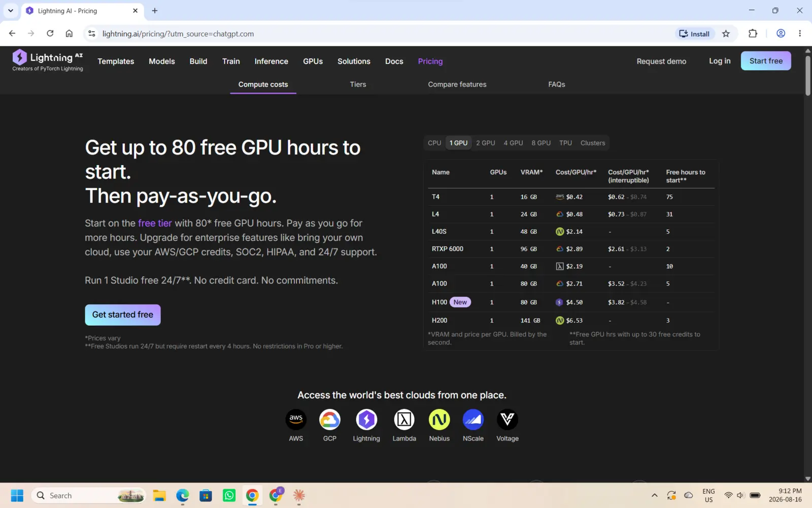Image resolution: width=812 pixels, height=508 pixels.
Task: Click the Get started free button
Action: click(x=123, y=315)
